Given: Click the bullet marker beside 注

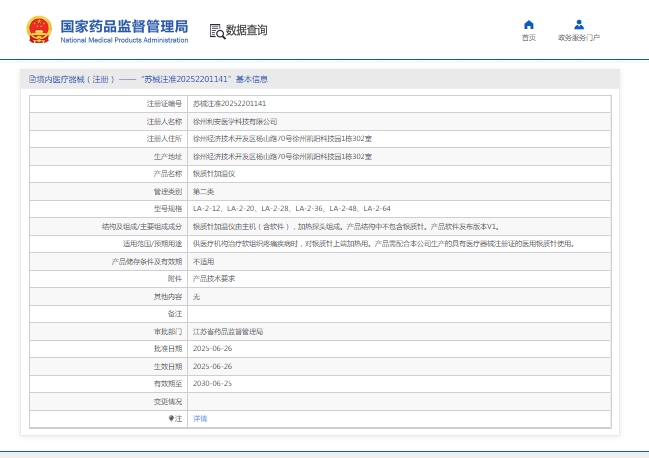Looking at the screenshot, I should click(x=171, y=418).
